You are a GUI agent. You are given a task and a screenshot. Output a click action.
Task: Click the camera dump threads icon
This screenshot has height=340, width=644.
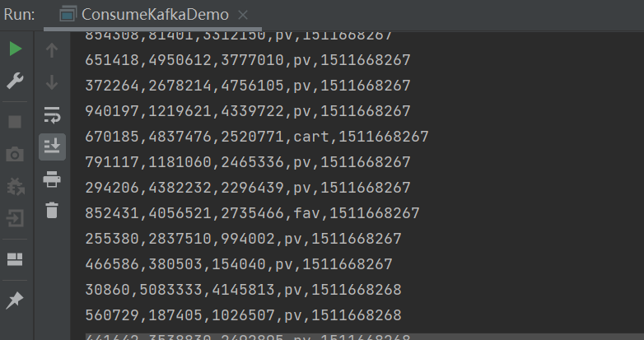point(15,154)
